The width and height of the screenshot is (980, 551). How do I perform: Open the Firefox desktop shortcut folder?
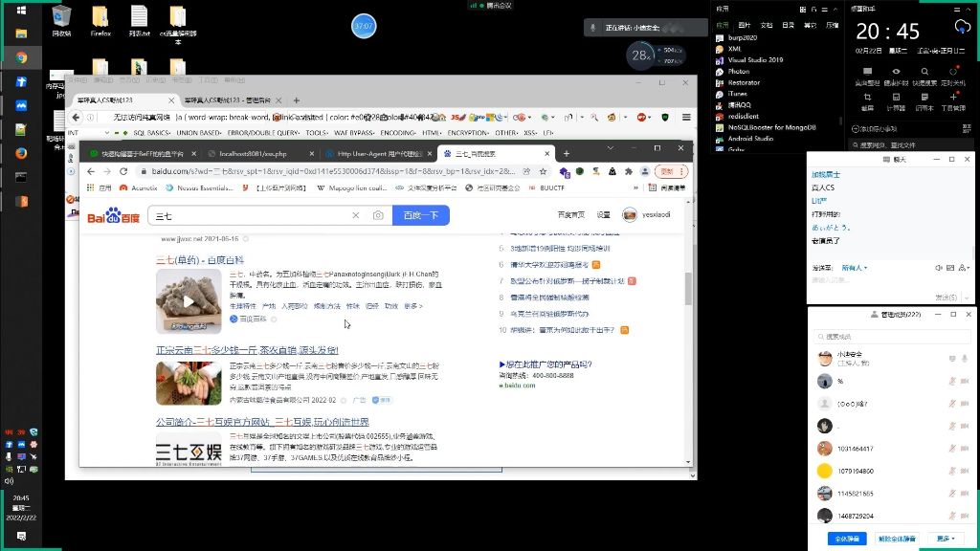[x=100, y=21]
